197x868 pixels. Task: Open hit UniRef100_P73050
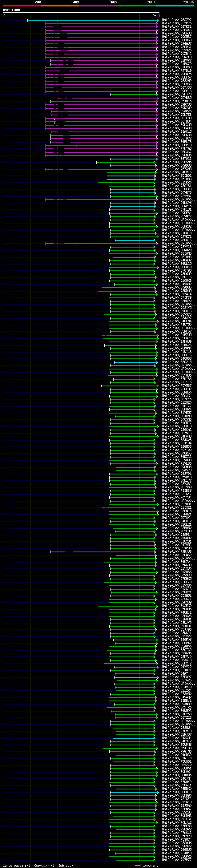[177, 694]
